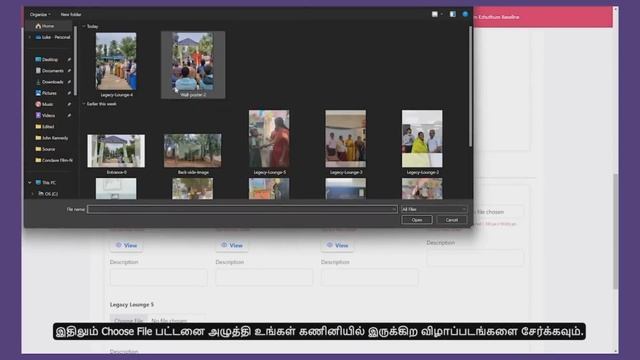640x360 pixels.
Task: Click the Cancel button
Action: point(451,220)
